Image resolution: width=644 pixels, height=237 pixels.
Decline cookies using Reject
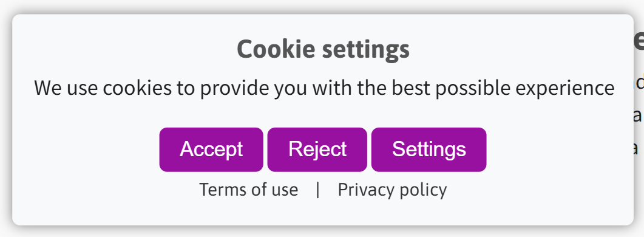317,149
